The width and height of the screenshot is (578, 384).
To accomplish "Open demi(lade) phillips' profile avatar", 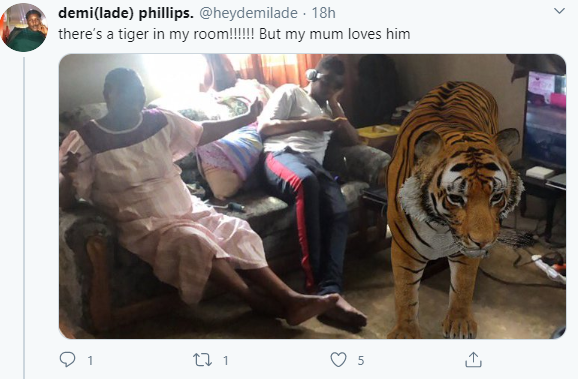I will [24, 28].
